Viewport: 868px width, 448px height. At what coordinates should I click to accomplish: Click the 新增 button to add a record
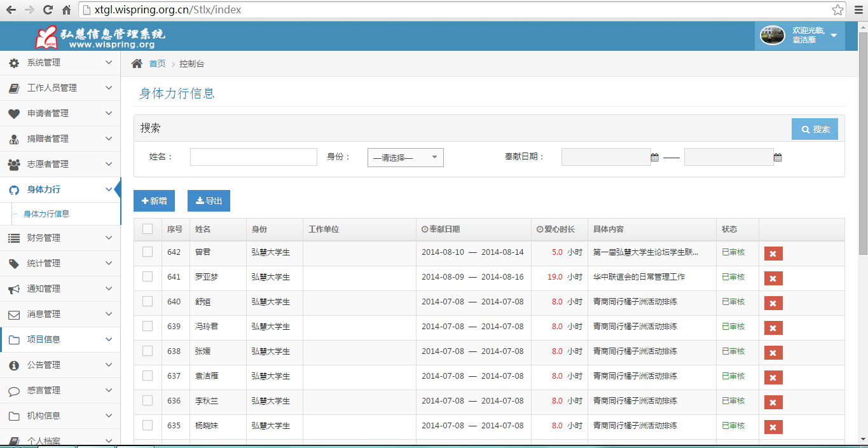point(154,200)
